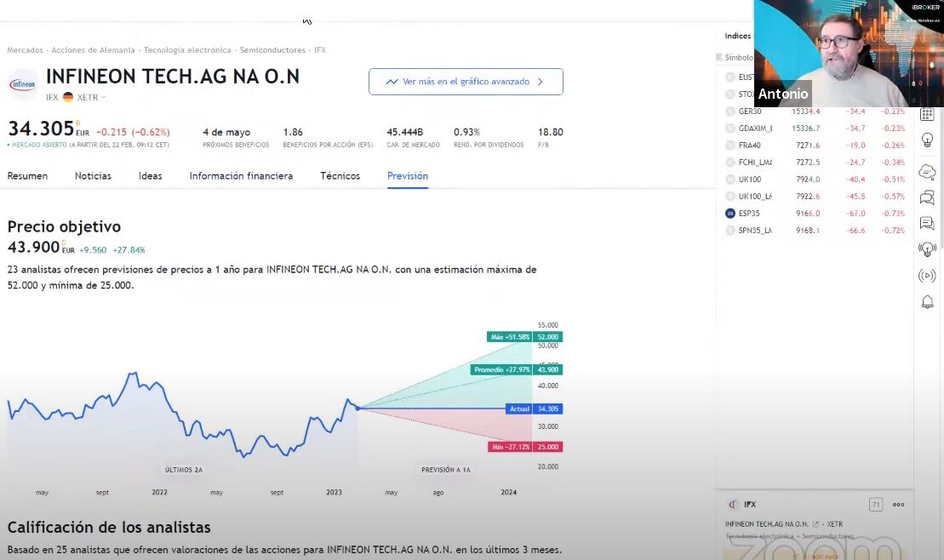944x560 pixels.
Task: Open the ideas lightbulb icon
Action: coord(927,140)
